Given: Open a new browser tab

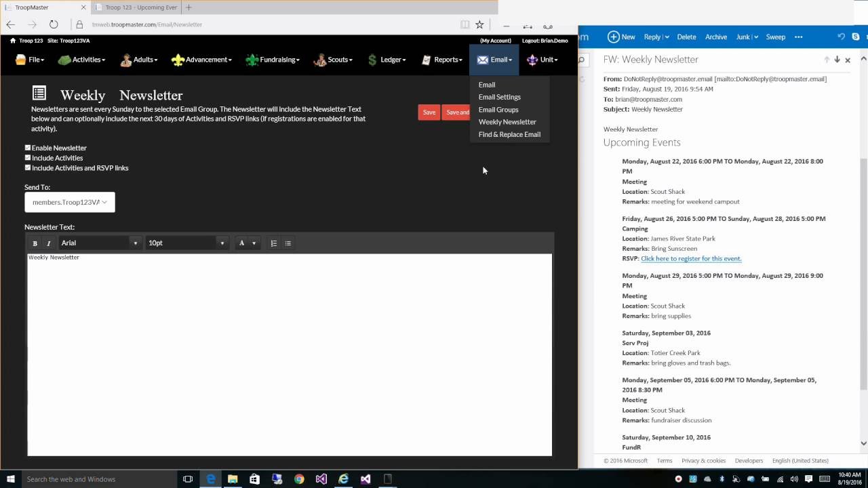Looking at the screenshot, I should (x=189, y=7).
